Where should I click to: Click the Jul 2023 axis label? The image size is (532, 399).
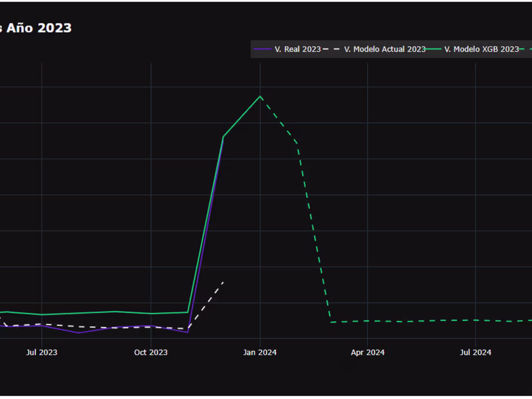pos(43,353)
